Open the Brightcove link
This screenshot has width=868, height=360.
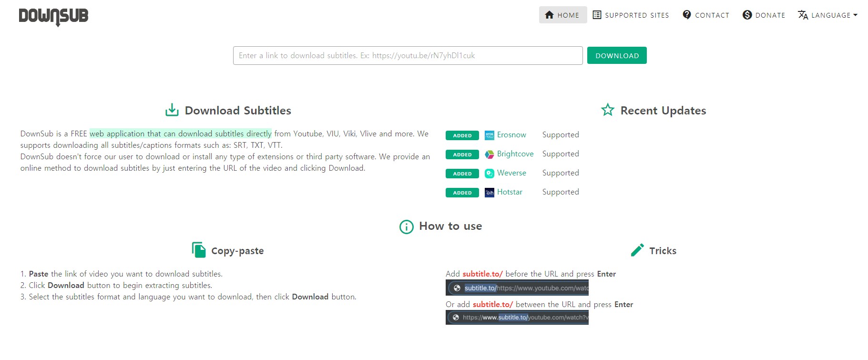[x=515, y=154]
